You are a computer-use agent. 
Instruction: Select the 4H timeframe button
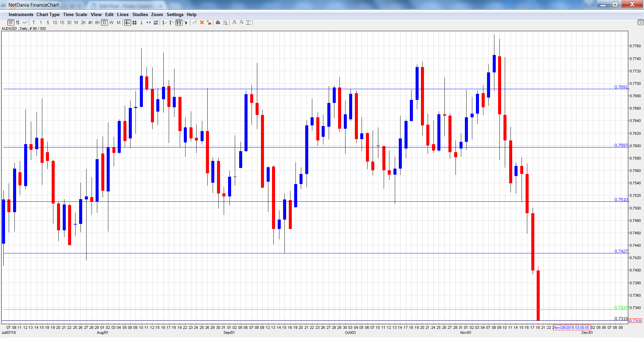[x=90, y=22]
